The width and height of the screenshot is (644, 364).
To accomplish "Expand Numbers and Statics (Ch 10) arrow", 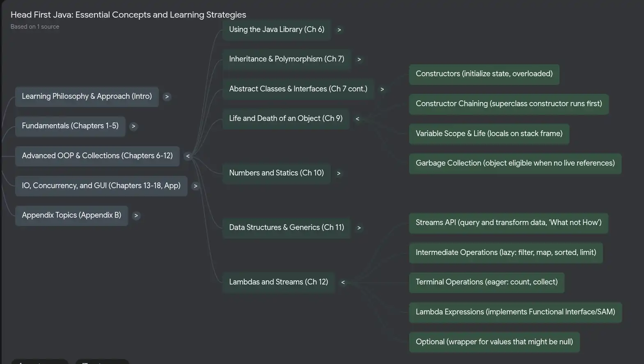I will [339, 173].
